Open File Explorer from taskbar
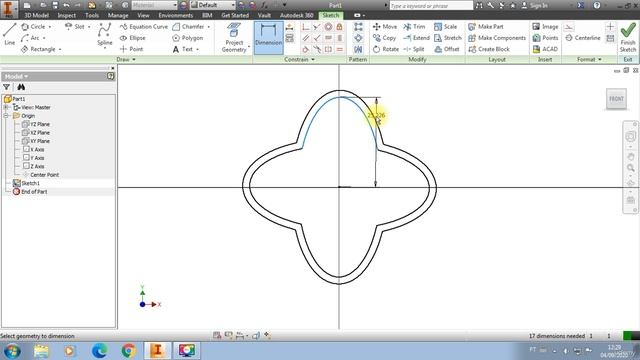 [x=41, y=351]
